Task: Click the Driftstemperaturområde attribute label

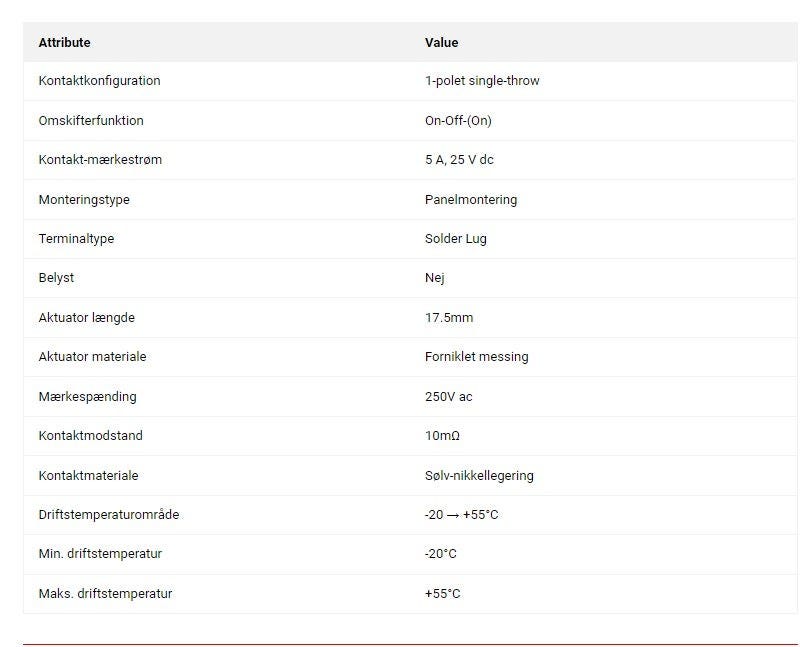Action: click(x=109, y=515)
